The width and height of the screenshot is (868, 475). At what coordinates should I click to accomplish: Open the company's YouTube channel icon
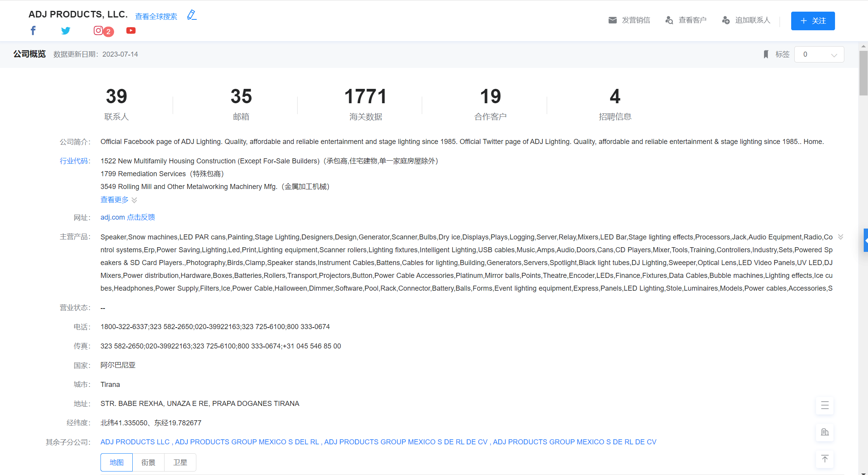tap(131, 30)
